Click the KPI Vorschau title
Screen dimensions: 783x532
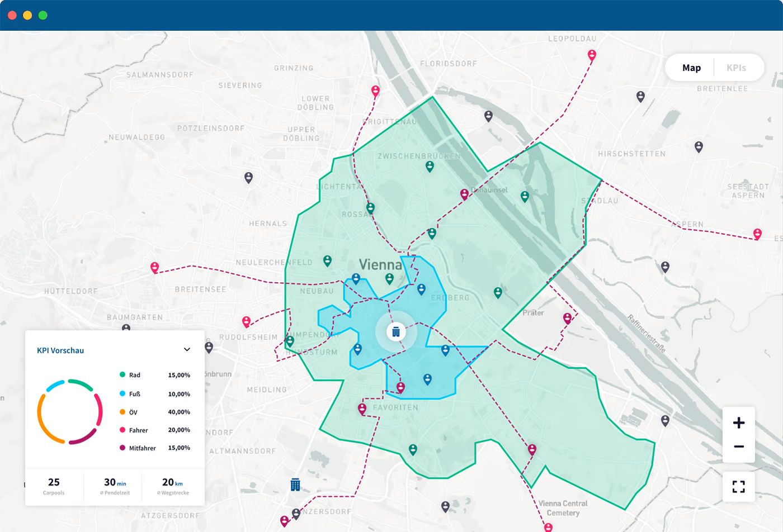point(60,350)
